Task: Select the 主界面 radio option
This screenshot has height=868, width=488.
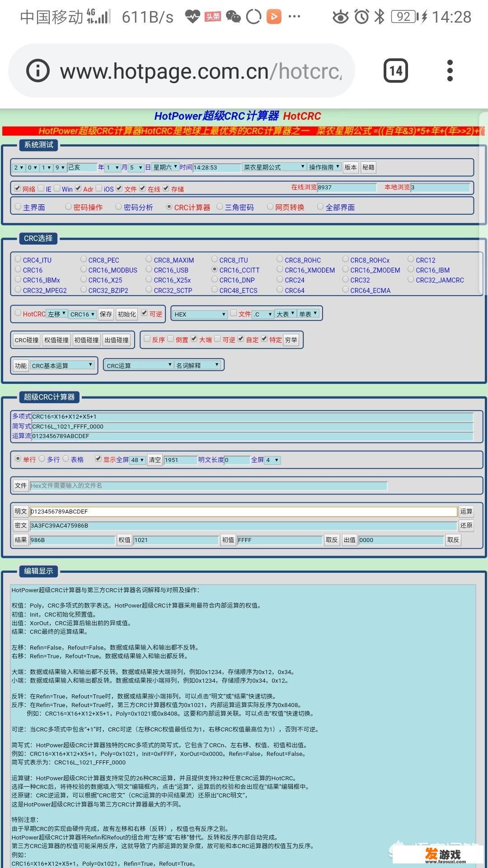Action: 18,207
